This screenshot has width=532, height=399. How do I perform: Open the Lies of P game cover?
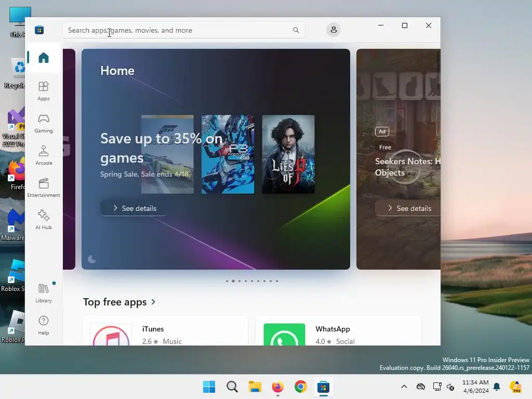pyautogui.click(x=288, y=154)
